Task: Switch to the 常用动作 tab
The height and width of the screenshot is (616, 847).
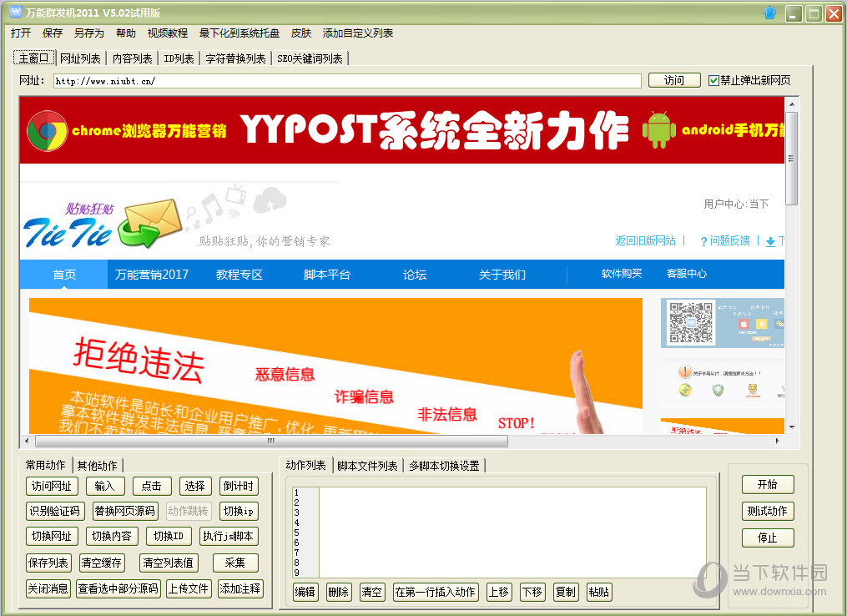Action: pyautogui.click(x=45, y=465)
